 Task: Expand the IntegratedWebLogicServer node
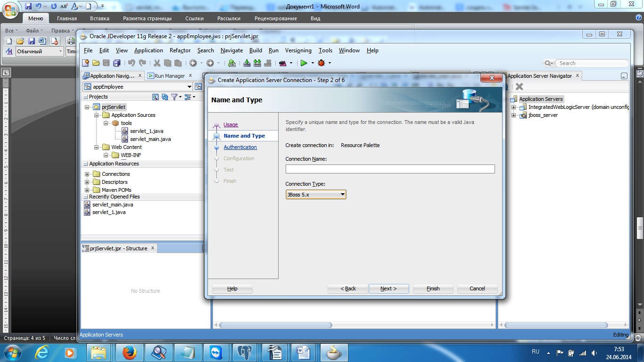click(513, 107)
